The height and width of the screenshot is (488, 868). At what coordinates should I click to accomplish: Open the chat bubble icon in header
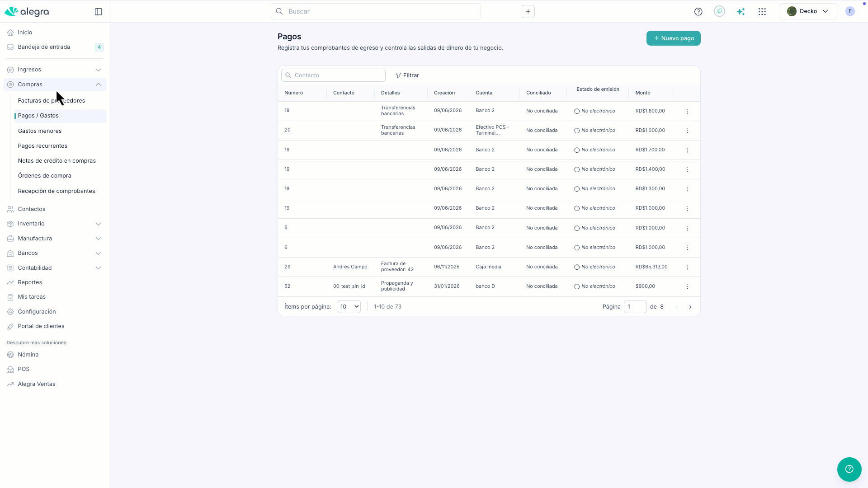720,11
